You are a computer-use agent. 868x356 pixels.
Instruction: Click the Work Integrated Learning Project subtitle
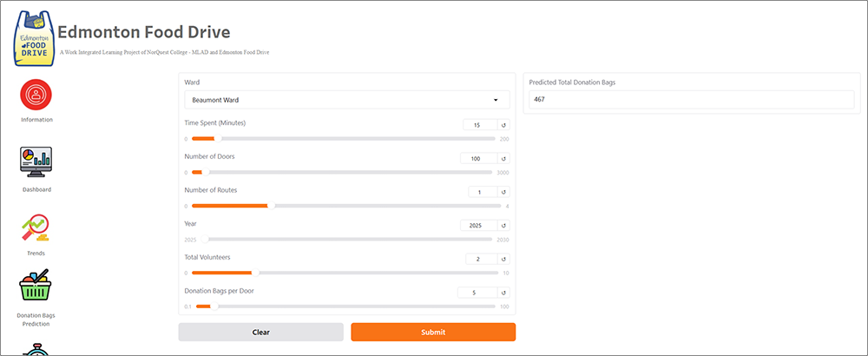tap(164, 52)
